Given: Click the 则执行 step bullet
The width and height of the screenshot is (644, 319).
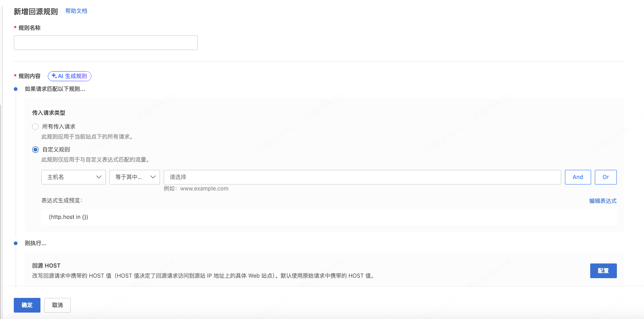Looking at the screenshot, I should pos(16,243).
